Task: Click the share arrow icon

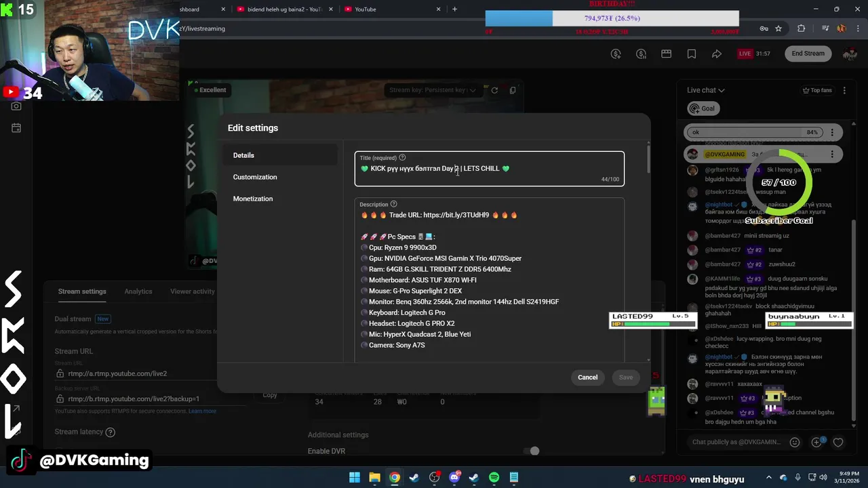Action: click(x=717, y=54)
